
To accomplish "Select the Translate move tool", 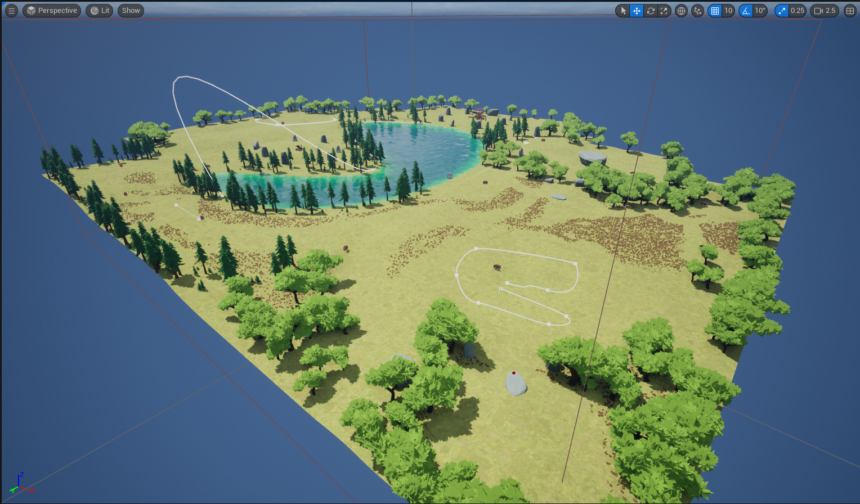I will pos(637,11).
